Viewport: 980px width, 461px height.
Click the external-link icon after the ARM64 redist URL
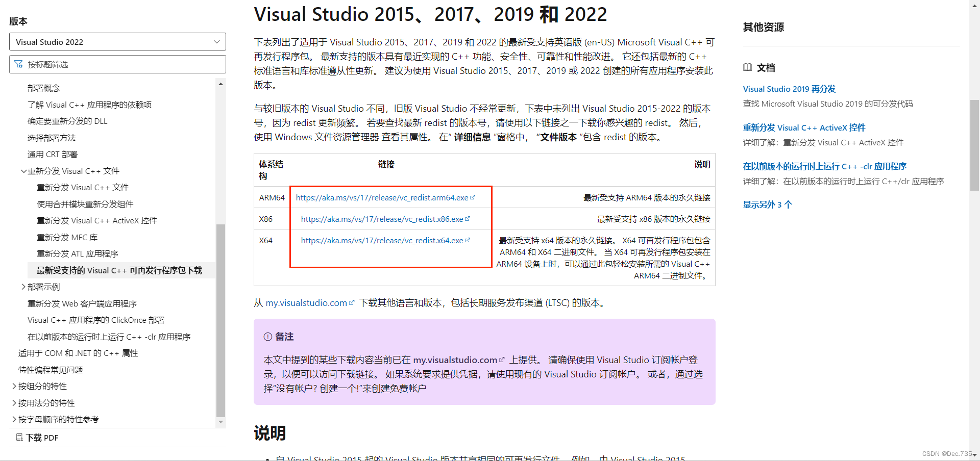click(x=474, y=196)
